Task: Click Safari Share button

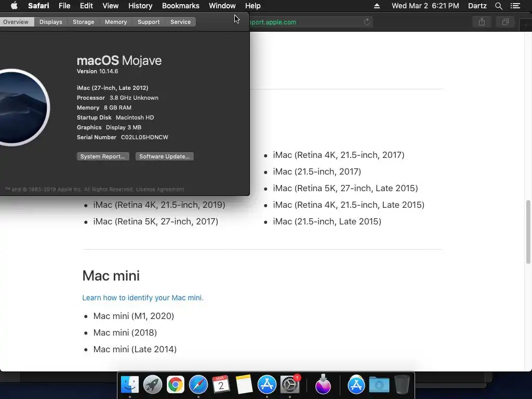Action: coord(482,22)
